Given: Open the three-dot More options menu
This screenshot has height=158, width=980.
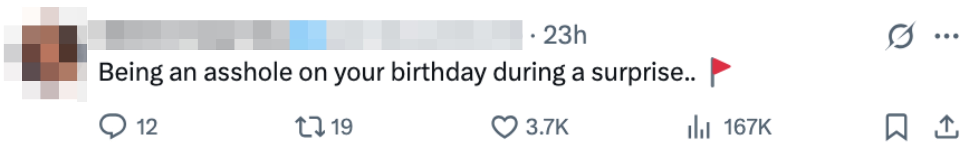Looking at the screenshot, I should click(x=946, y=36).
